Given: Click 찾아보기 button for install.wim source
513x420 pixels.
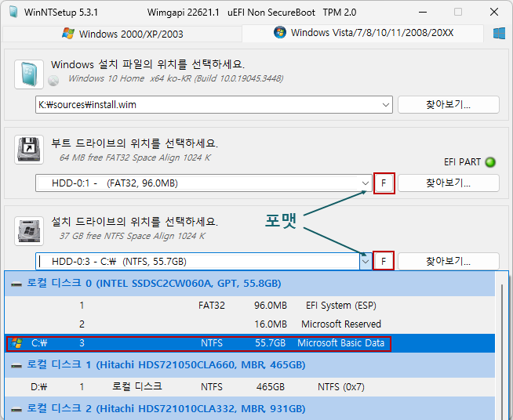Looking at the screenshot, I should [x=449, y=104].
